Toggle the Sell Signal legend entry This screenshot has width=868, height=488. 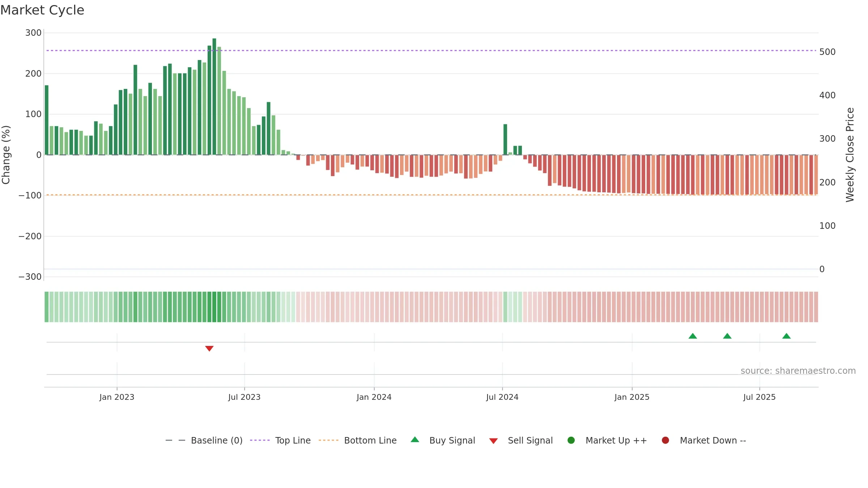coord(521,440)
